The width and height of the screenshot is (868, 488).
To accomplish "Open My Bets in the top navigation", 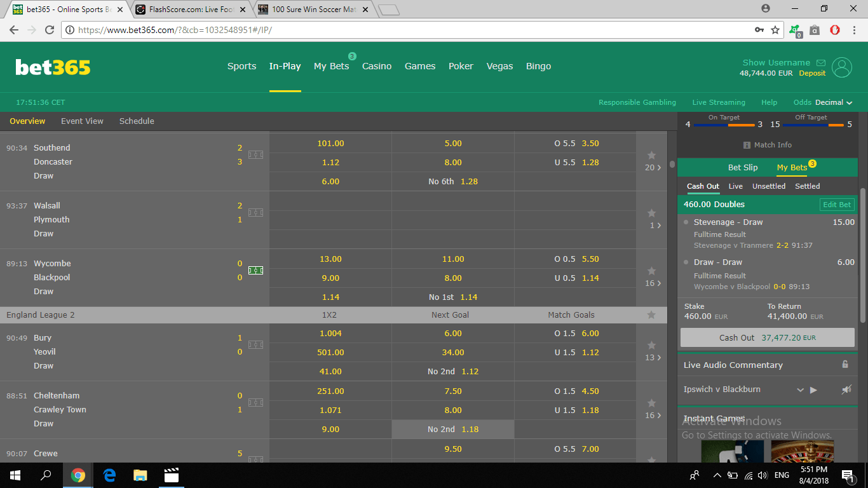I will pos(332,66).
